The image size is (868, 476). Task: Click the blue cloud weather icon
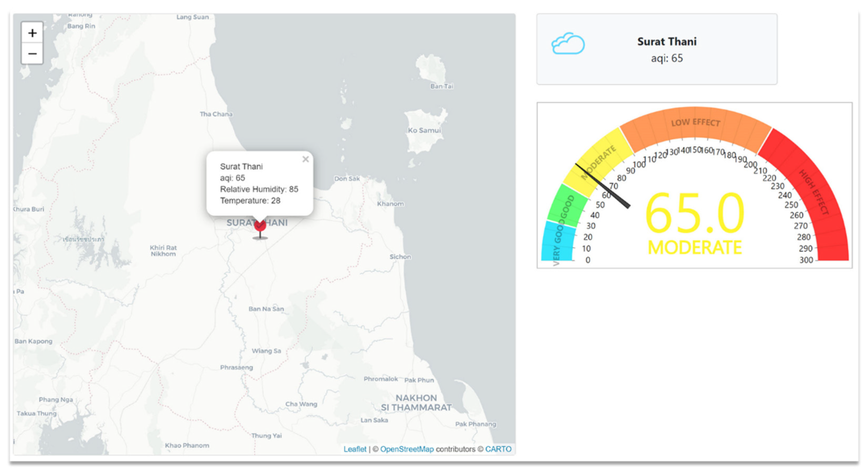tap(568, 44)
